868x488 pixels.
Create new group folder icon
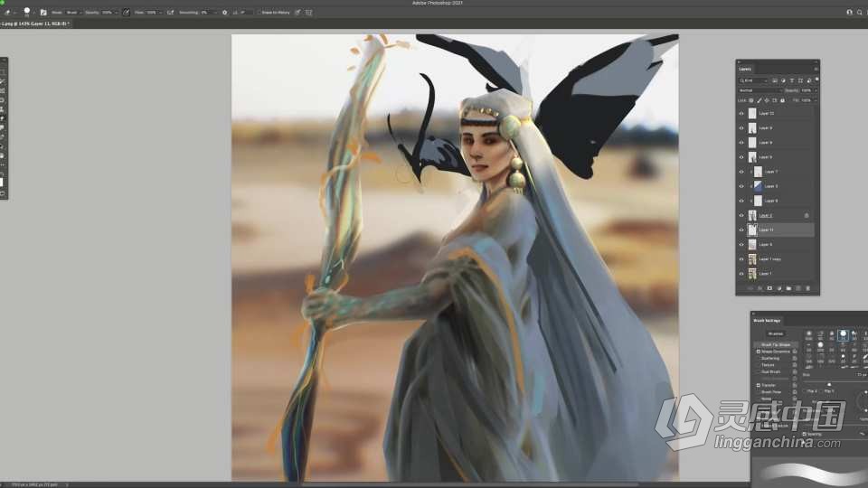coord(788,288)
